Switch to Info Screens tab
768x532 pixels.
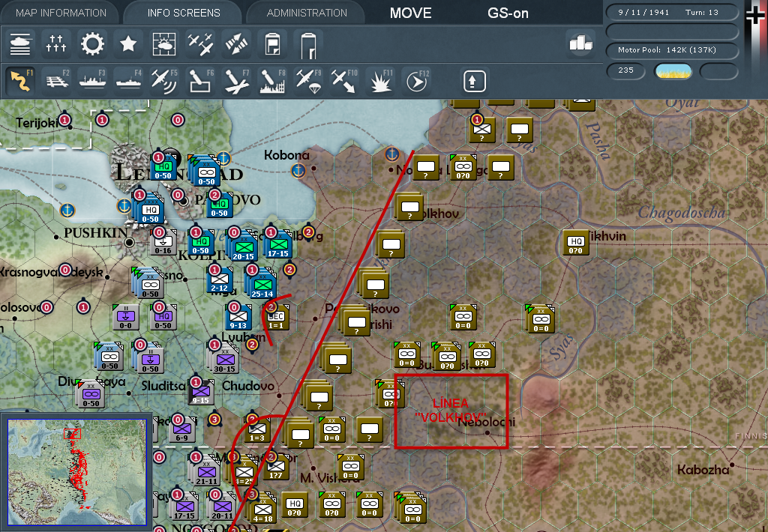pos(184,13)
